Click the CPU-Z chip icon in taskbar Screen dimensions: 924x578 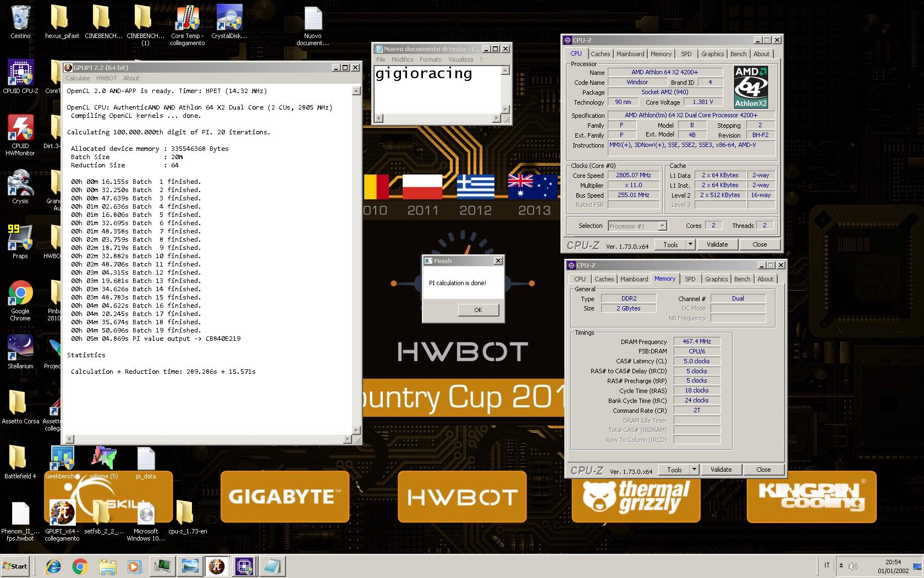(x=244, y=566)
